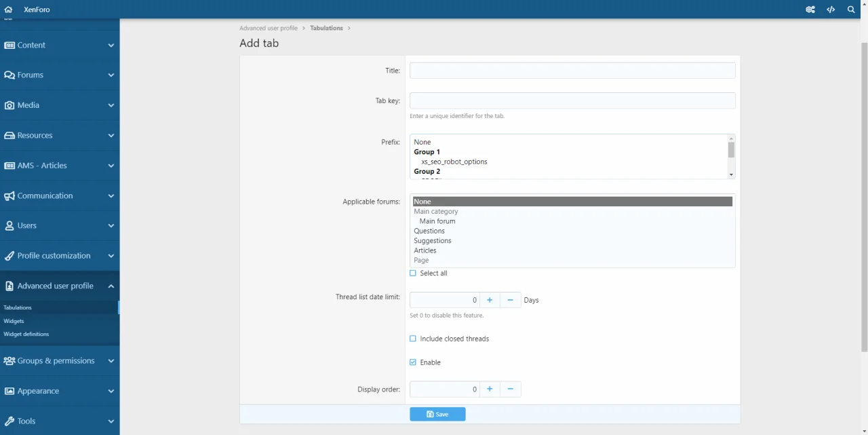Expand the Groups & permissions section
The height and width of the screenshot is (435, 868).
click(111, 361)
